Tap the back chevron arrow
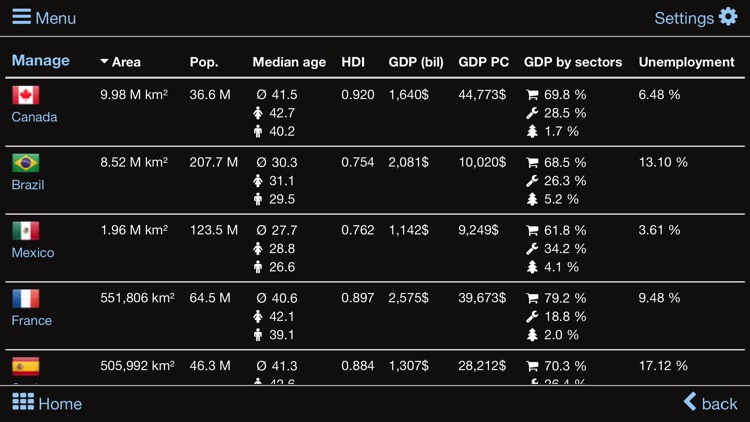 (x=690, y=402)
